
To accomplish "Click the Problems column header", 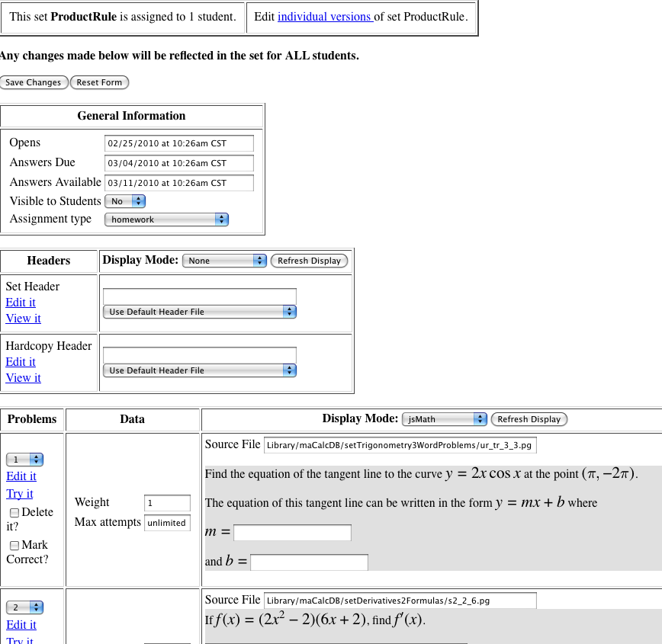I will click(x=32, y=419).
